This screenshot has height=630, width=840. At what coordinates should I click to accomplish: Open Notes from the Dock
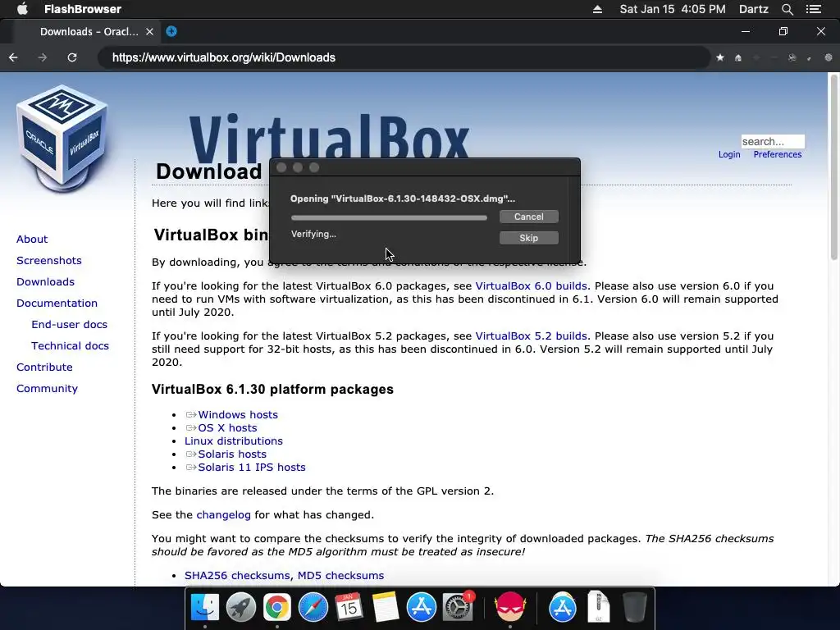386,608
